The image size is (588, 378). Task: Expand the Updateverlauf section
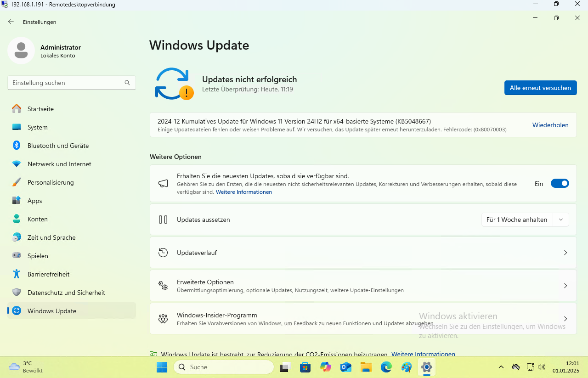[363, 253]
